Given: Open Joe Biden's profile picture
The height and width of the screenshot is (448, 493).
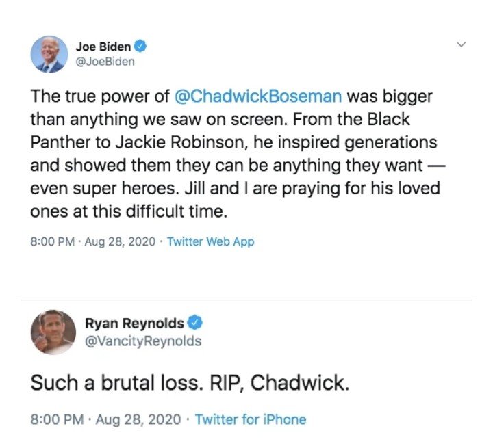Looking at the screenshot, I should 49,54.
